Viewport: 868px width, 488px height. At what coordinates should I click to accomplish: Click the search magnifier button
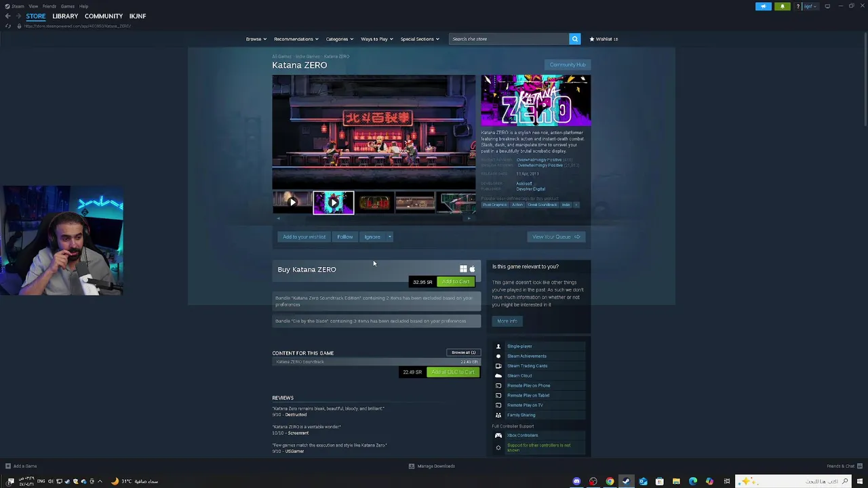[x=574, y=39]
